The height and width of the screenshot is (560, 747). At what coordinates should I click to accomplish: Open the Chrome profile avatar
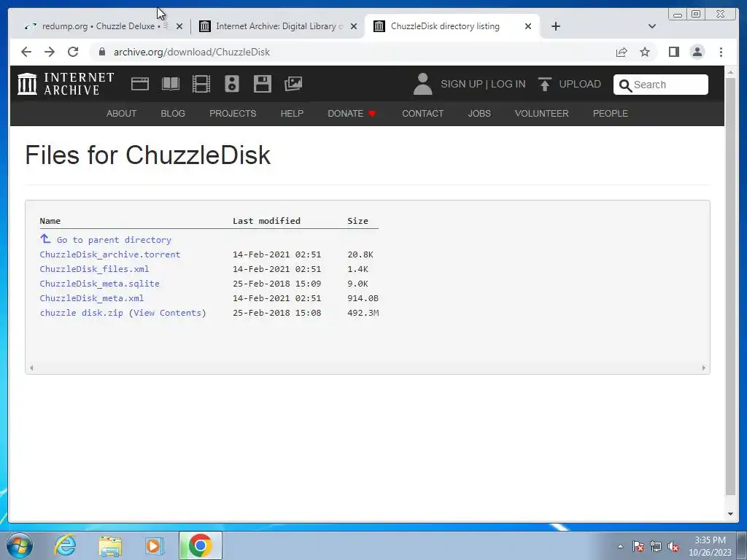click(x=697, y=52)
